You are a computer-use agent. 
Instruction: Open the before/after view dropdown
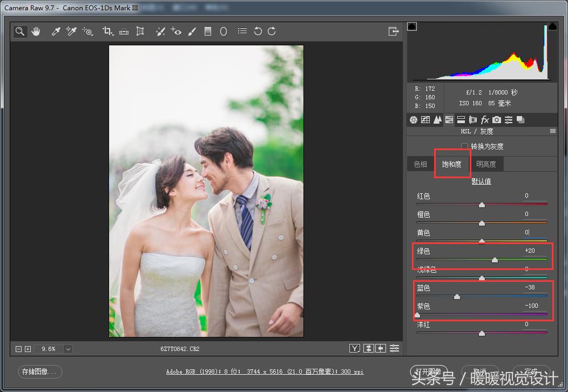[x=354, y=349]
